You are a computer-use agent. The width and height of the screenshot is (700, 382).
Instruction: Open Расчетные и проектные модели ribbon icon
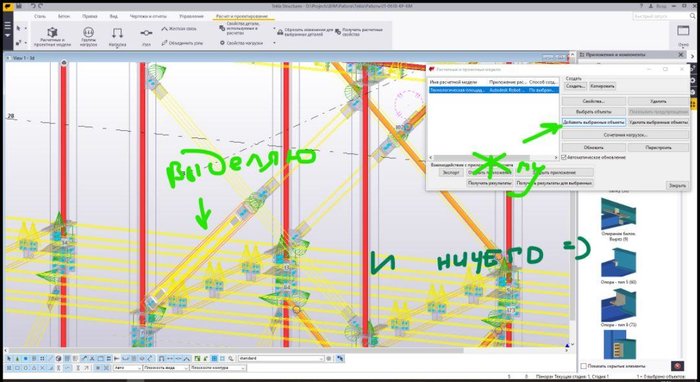[52, 36]
